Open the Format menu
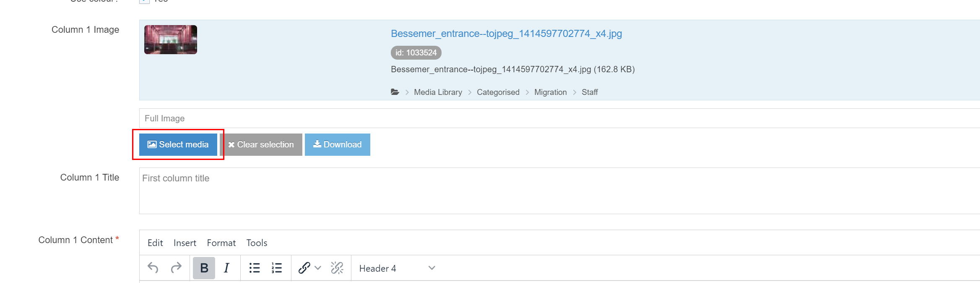Viewport: 980px width, 283px height. tap(221, 243)
